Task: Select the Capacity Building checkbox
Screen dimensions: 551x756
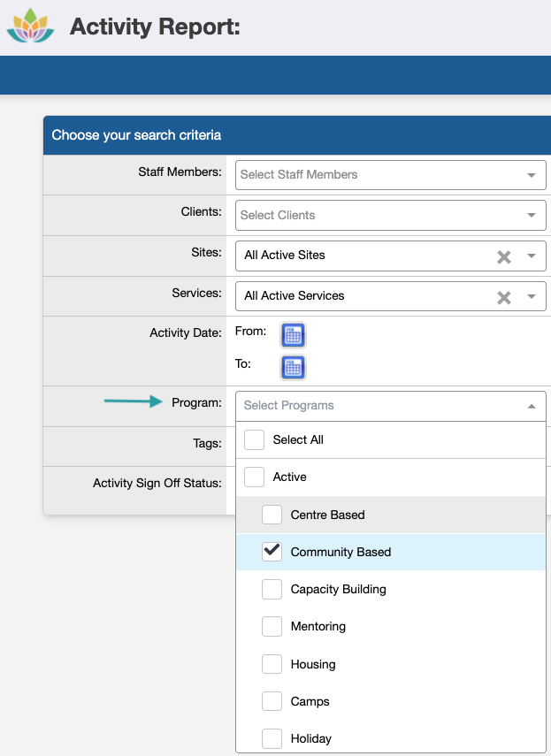Action: pyautogui.click(x=272, y=589)
